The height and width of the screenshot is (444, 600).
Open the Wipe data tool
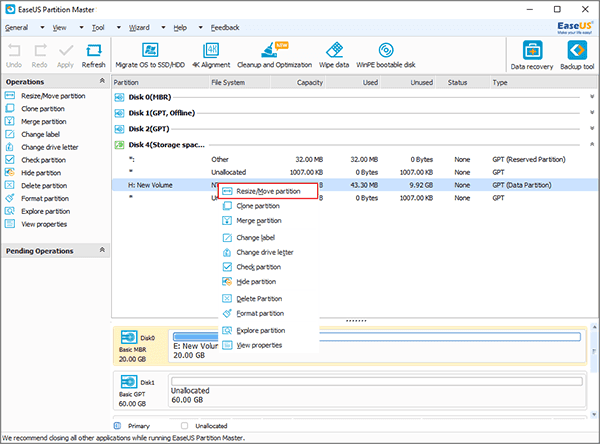[334, 56]
